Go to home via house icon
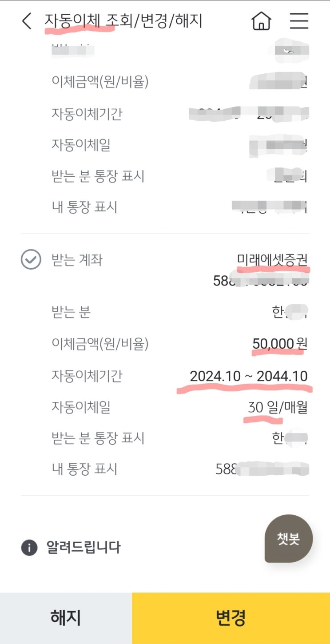The height and width of the screenshot is (644, 330). tap(261, 21)
